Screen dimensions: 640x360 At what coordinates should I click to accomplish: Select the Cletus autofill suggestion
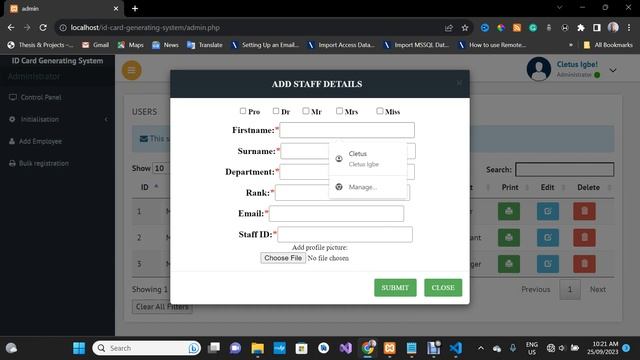click(368, 159)
